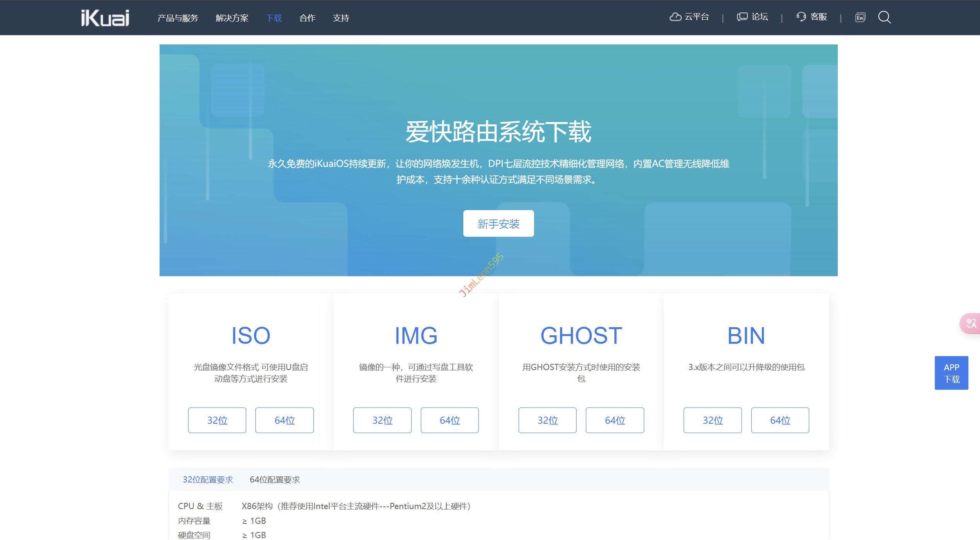Download the GHOST 64位 package
Viewport: 980px width, 540px height.
point(614,420)
